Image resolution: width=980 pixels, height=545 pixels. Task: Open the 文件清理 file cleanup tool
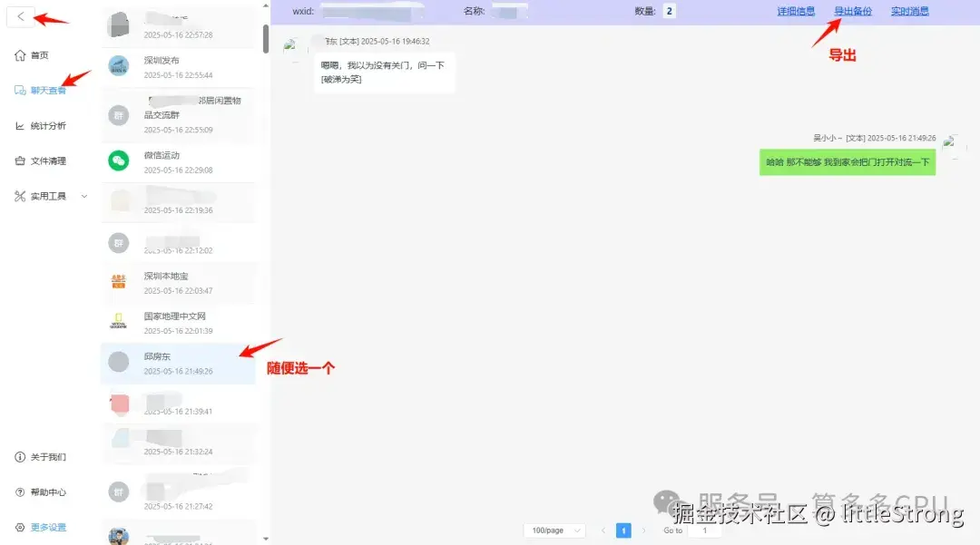tap(47, 161)
